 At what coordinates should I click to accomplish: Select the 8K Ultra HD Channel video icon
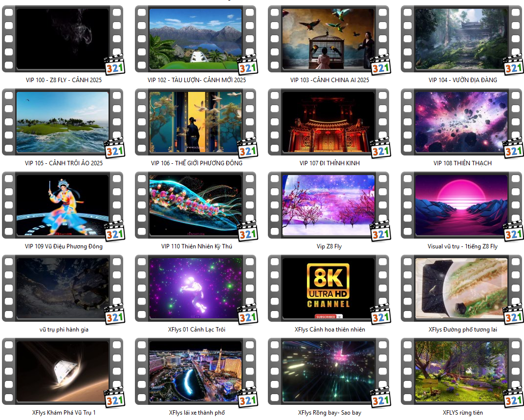tap(328, 289)
